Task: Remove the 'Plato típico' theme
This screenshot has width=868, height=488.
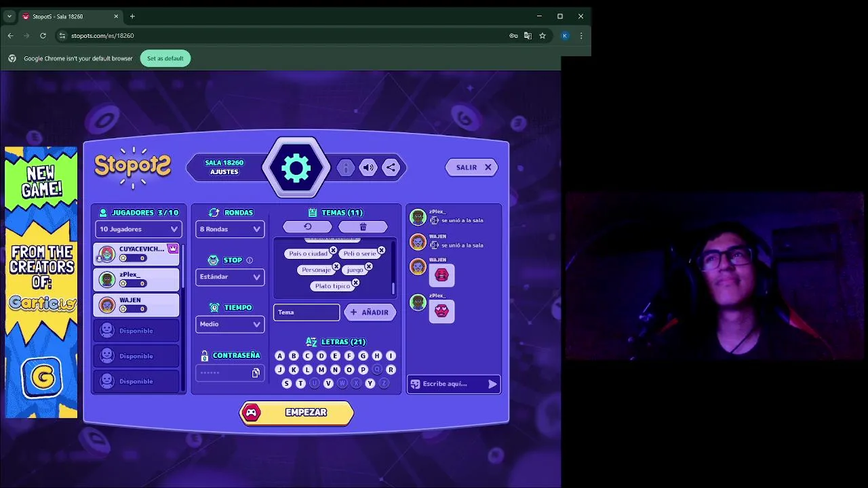Action: point(355,283)
